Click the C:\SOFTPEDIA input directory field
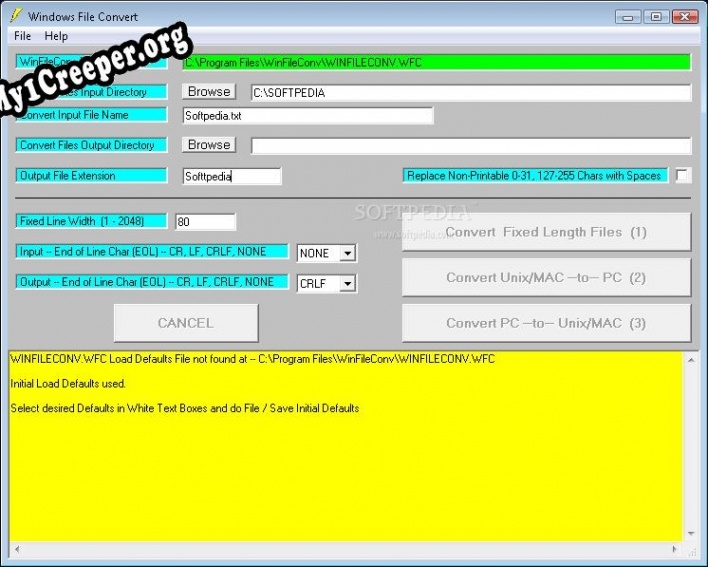708x567 pixels. (x=470, y=93)
